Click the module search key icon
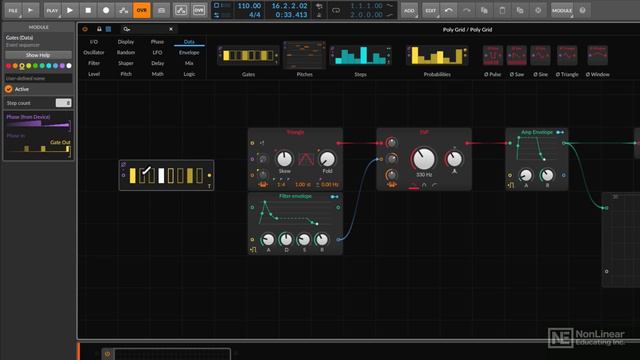Image resolution: width=640 pixels, height=360 pixels. click(x=127, y=29)
